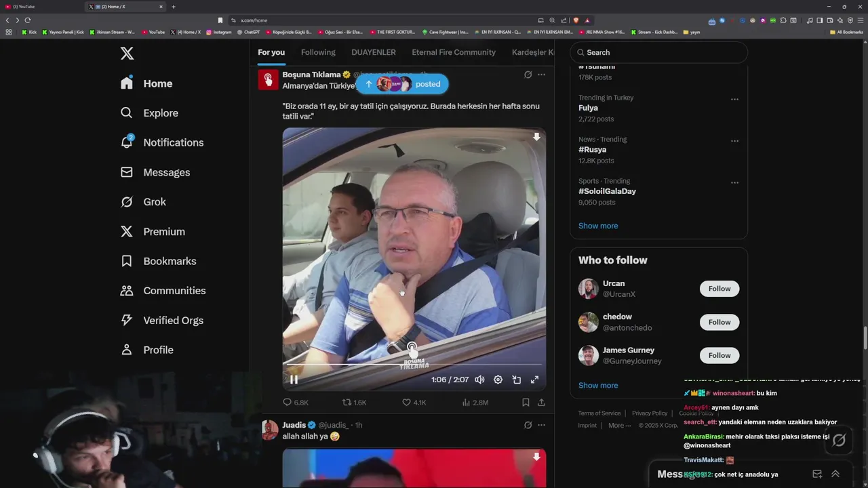Click Grok icon on Juadis post
This screenshot has width=868, height=488.
(x=528, y=425)
